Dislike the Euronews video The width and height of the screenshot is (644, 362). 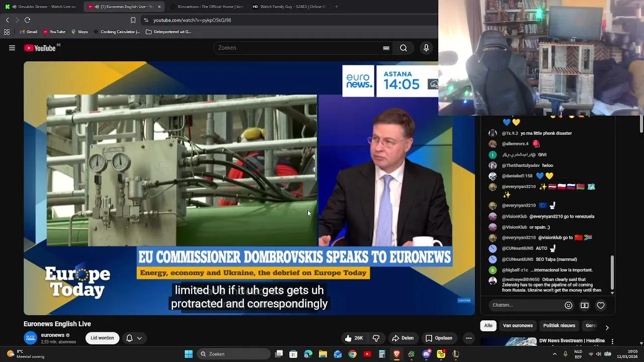[376, 338]
